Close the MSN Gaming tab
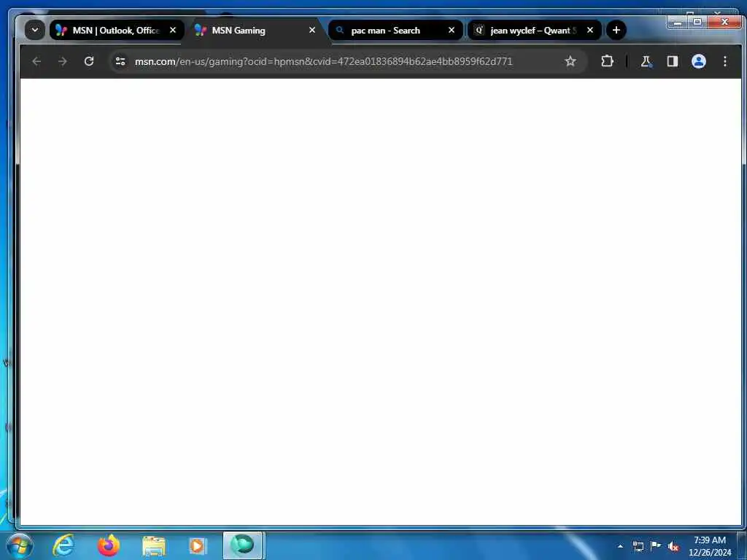747x560 pixels. 312,30
